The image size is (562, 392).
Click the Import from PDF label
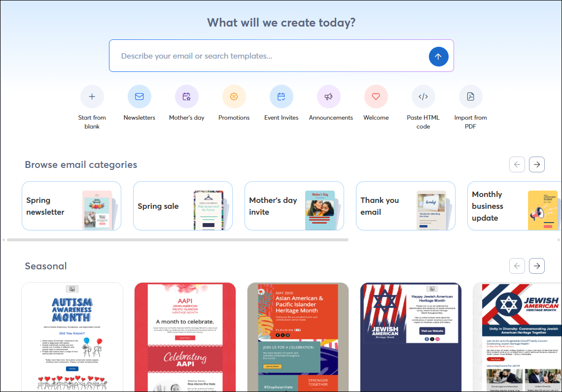pos(471,122)
